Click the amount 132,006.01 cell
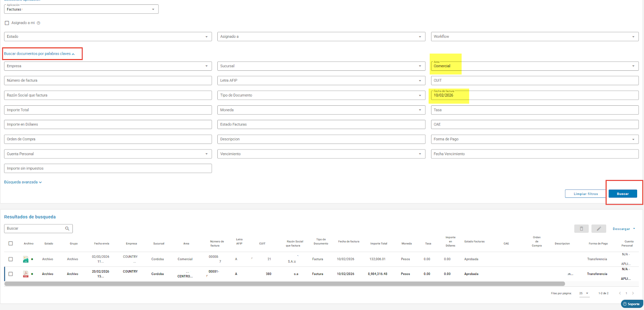Image resolution: width=644 pixels, height=310 pixels. pos(378,259)
